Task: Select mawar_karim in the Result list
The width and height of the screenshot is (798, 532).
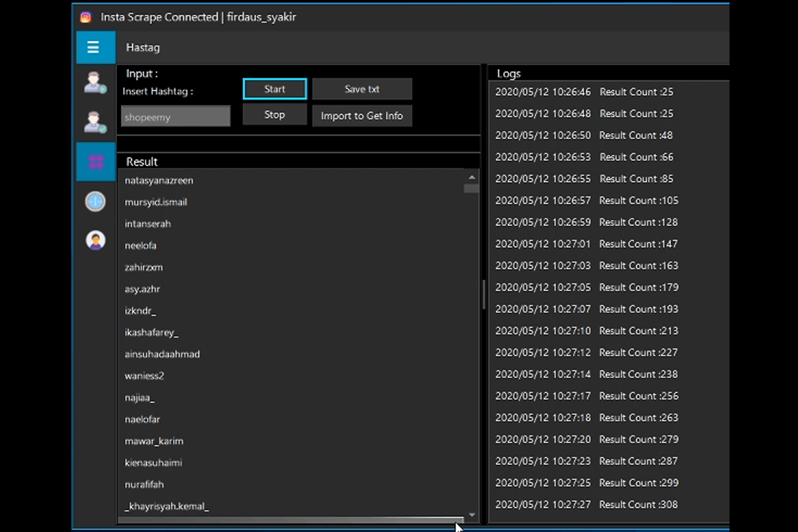Action: pos(154,441)
